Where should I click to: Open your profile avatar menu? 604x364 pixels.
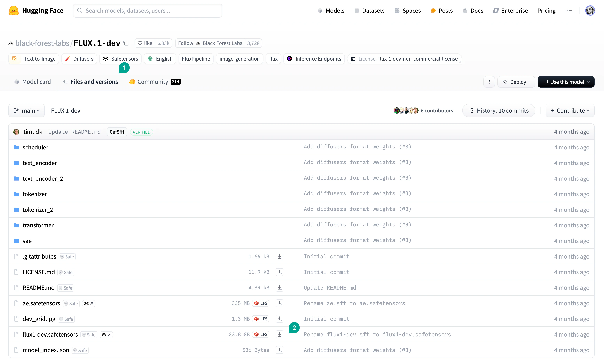[x=591, y=11]
